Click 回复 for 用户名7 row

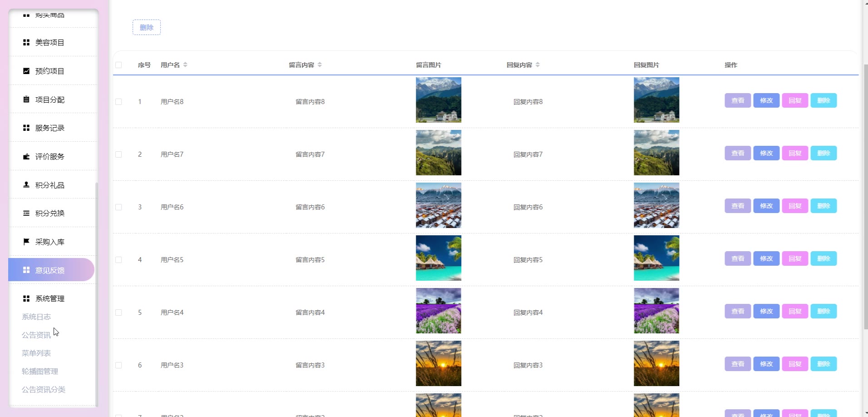[795, 153]
